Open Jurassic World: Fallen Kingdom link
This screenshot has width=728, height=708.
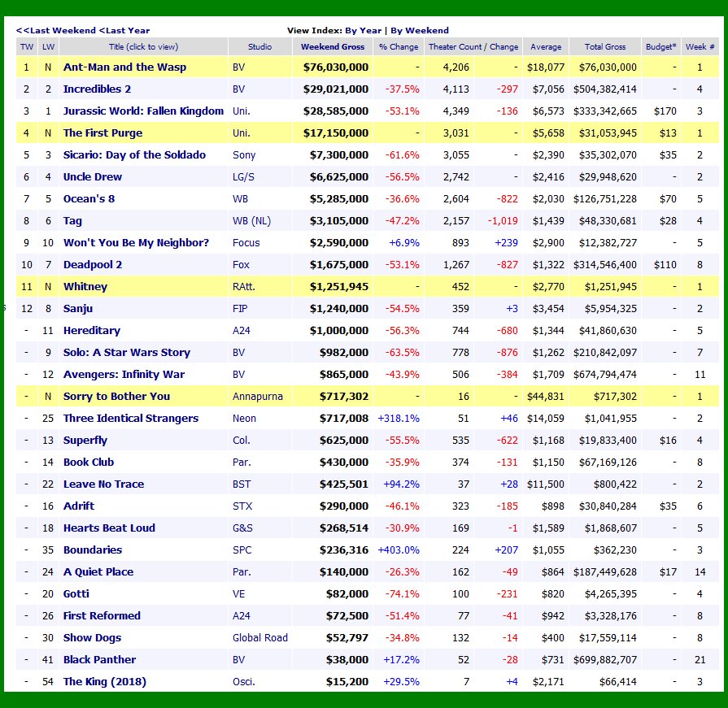point(143,111)
